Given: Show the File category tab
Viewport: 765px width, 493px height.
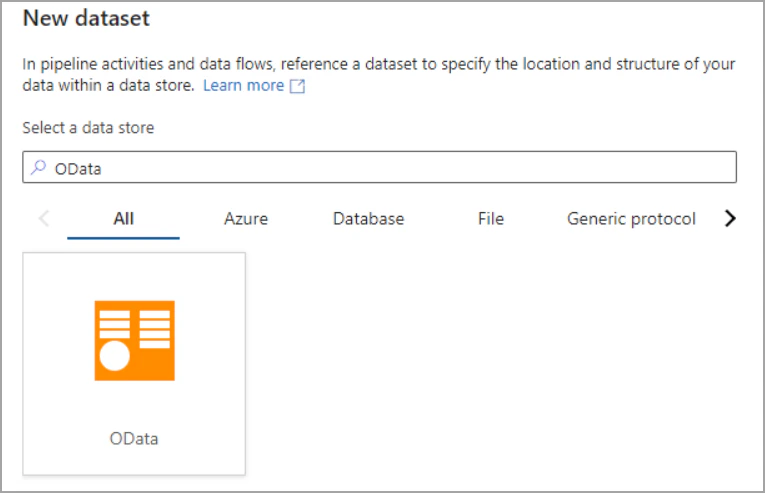Looking at the screenshot, I should [490, 218].
